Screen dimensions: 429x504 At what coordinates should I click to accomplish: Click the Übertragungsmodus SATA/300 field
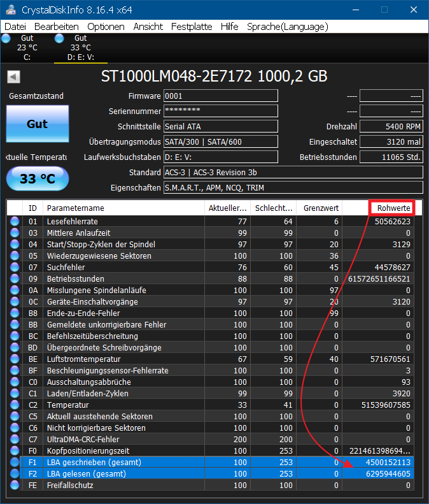tap(221, 141)
